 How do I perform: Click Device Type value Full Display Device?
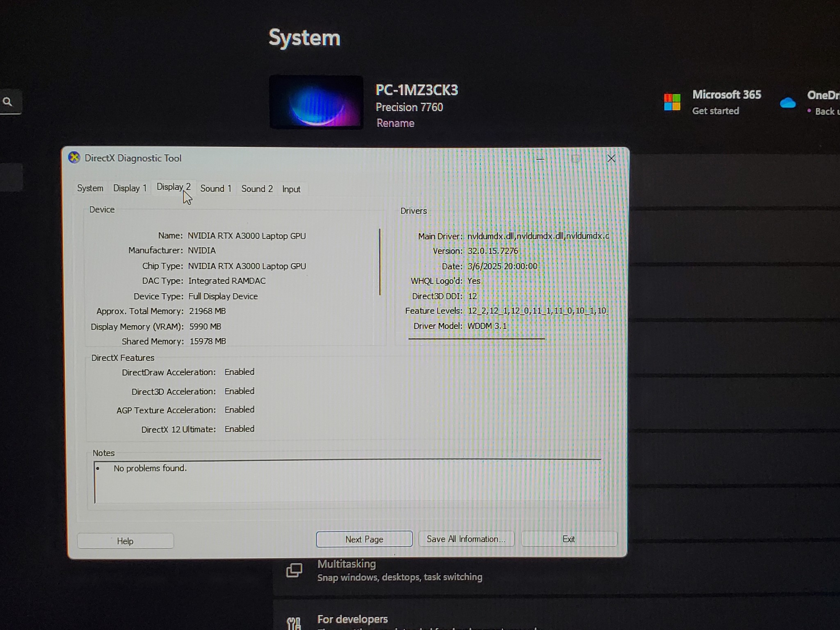(x=223, y=296)
